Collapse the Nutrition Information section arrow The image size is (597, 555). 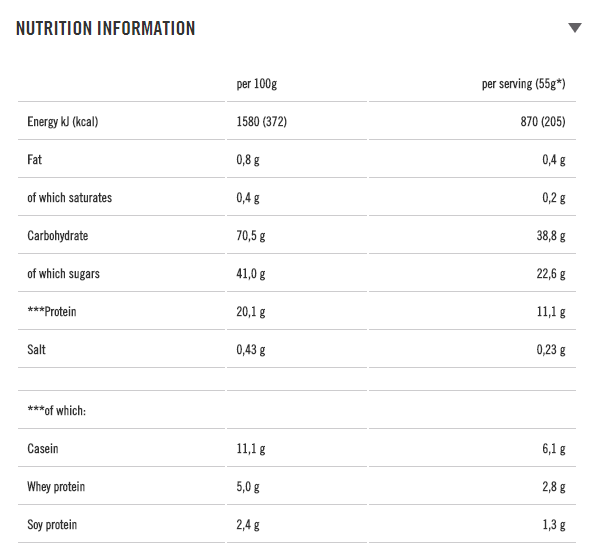[575, 28]
